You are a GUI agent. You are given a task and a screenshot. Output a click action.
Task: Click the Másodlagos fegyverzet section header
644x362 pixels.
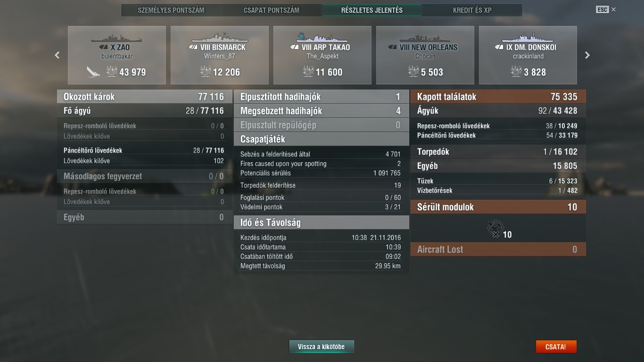point(144,176)
